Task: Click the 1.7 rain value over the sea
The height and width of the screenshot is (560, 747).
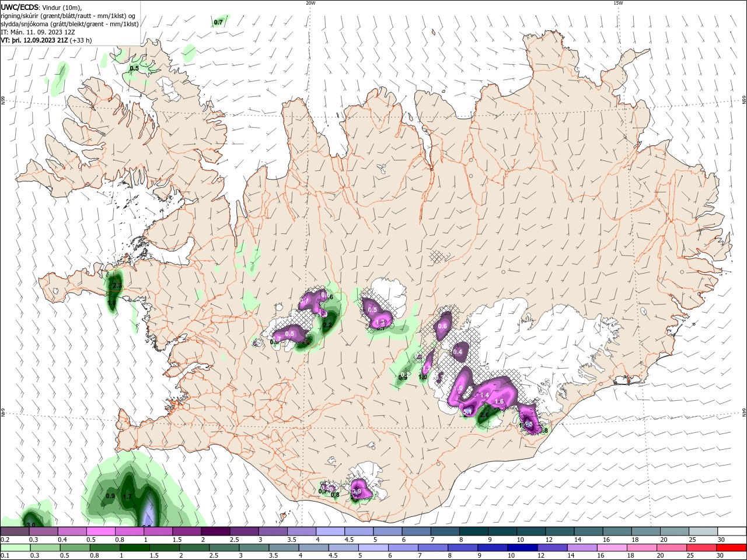Action: 128,496
